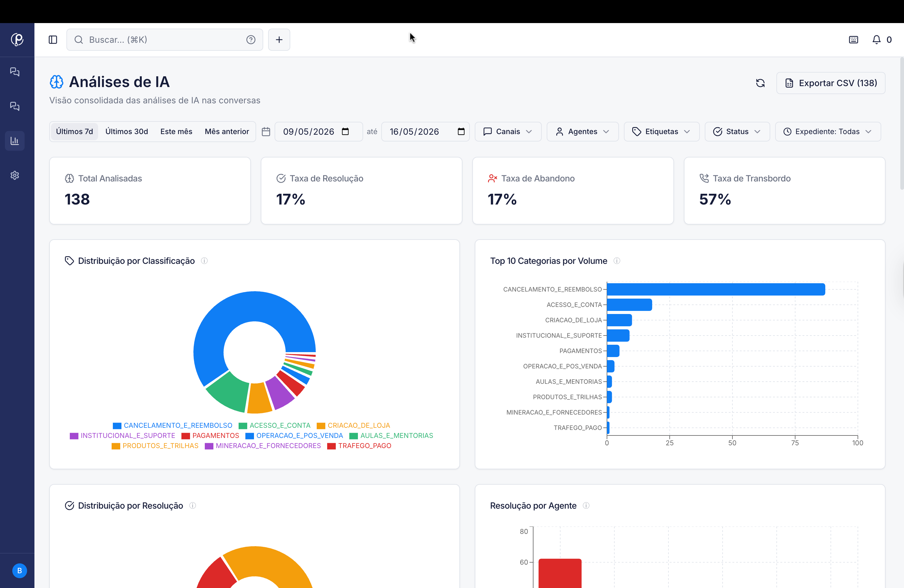Click PAGAMENTOS legend entry

[x=210, y=435]
